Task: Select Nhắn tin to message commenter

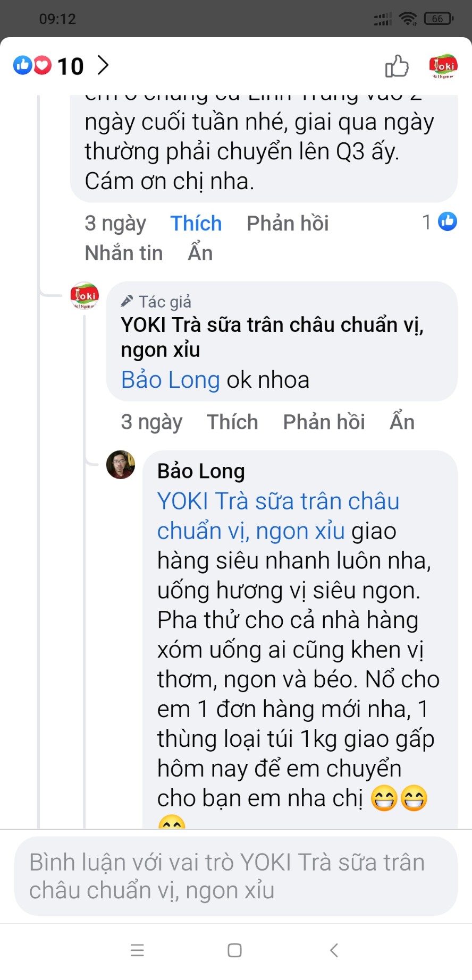Action: pos(124,253)
